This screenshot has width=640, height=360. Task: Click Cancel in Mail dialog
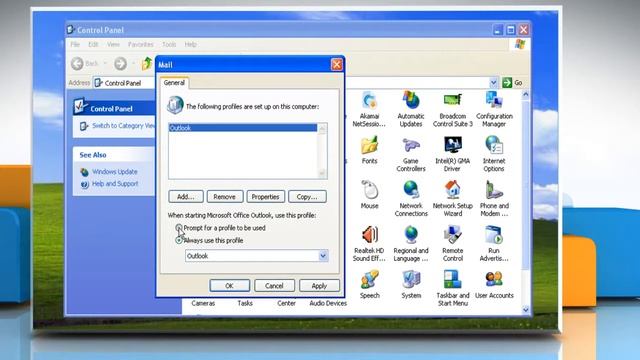click(x=274, y=286)
